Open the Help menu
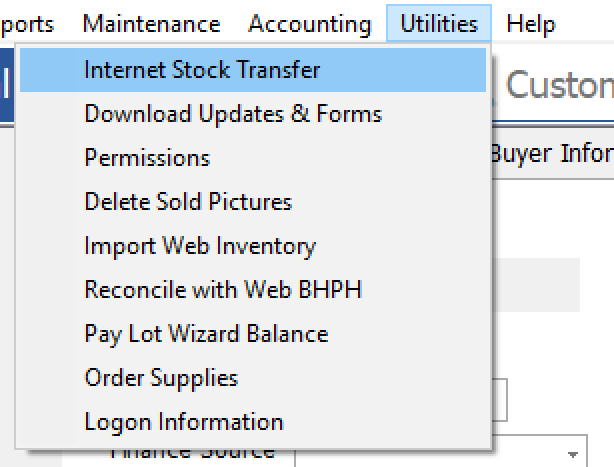The height and width of the screenshot is (467, 614). pyautogui.click(x=531, y=24)
